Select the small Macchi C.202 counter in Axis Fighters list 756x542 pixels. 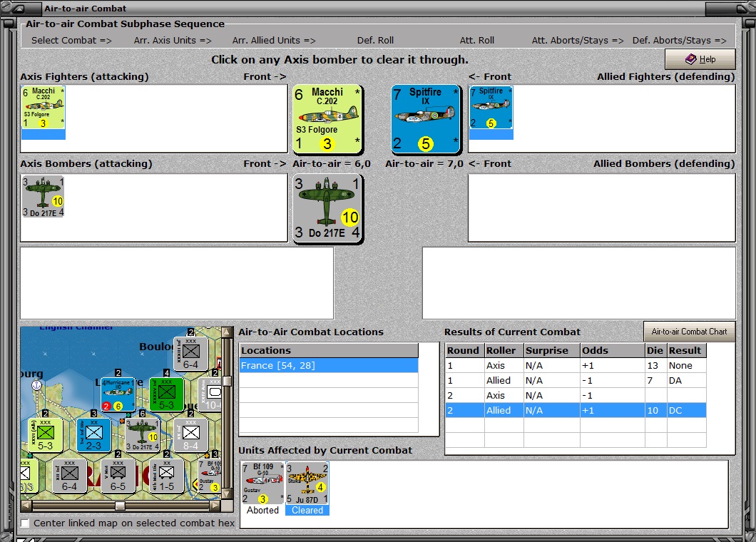click(44, 108)
